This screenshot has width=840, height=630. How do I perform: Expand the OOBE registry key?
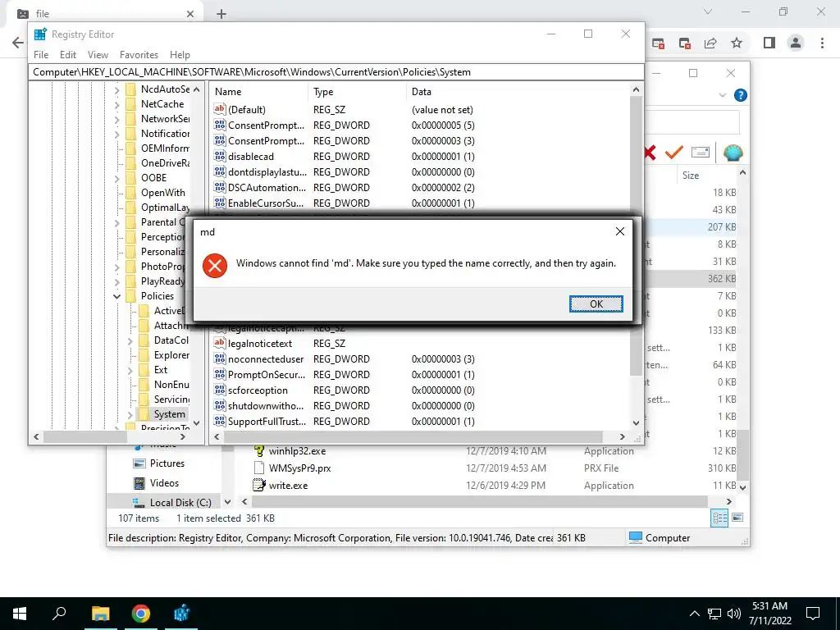(x=117, y=178)
